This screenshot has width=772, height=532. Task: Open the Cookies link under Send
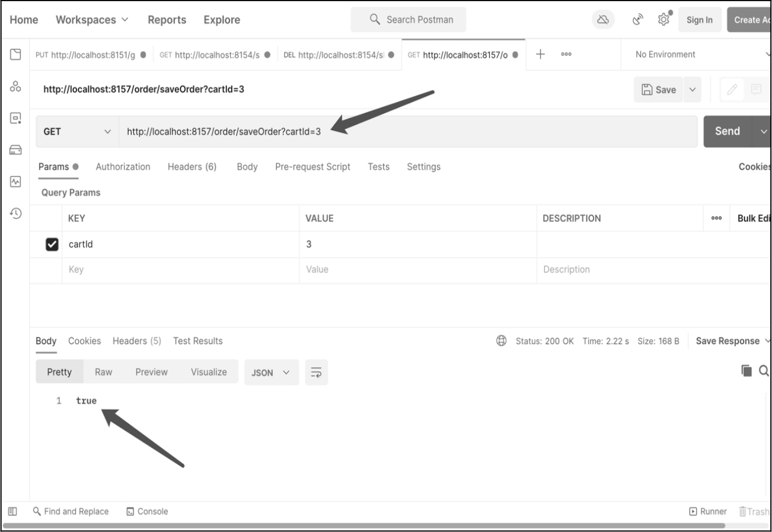755,167
